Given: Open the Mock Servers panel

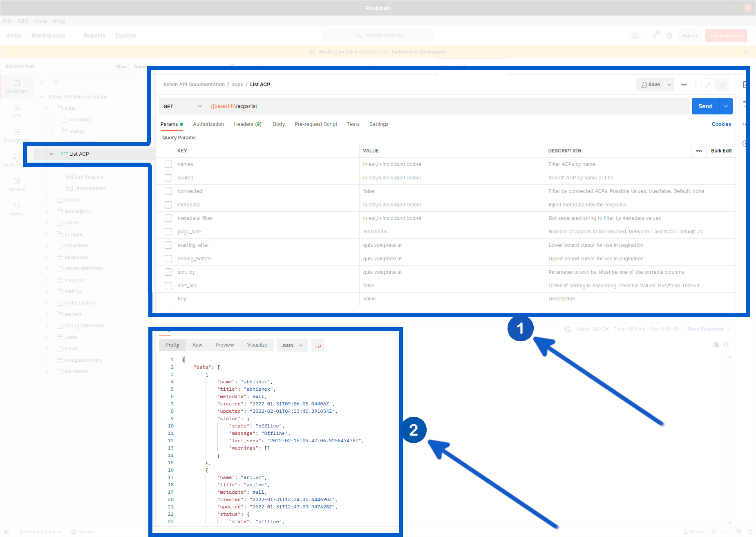Looking at the screenshot, I should point(16,159).
